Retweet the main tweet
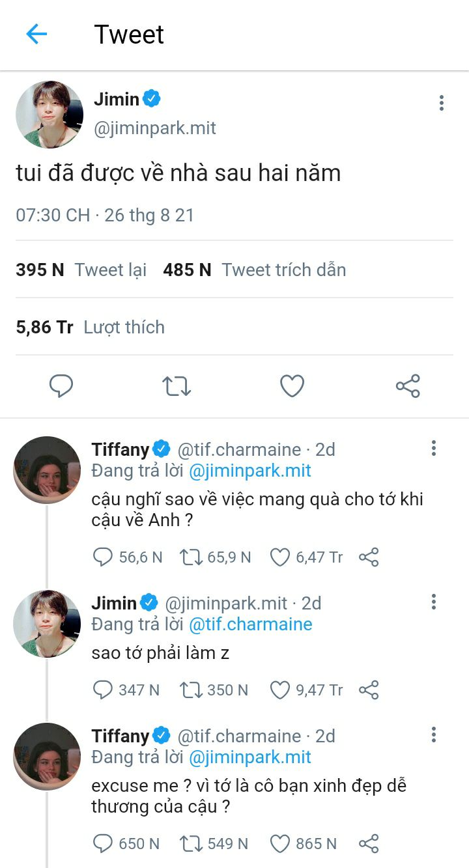Viewport: 469px width, 868px height. pos(176,386)
